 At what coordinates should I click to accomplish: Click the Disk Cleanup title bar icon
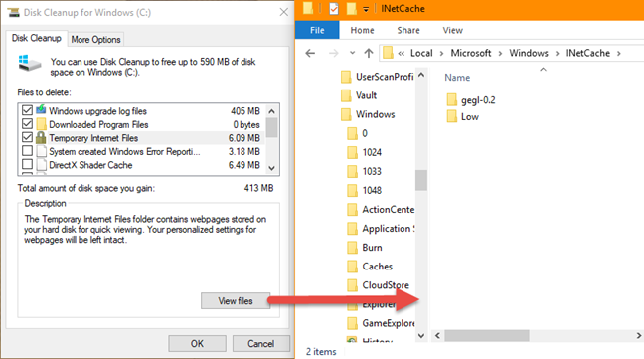pos(14,12)
